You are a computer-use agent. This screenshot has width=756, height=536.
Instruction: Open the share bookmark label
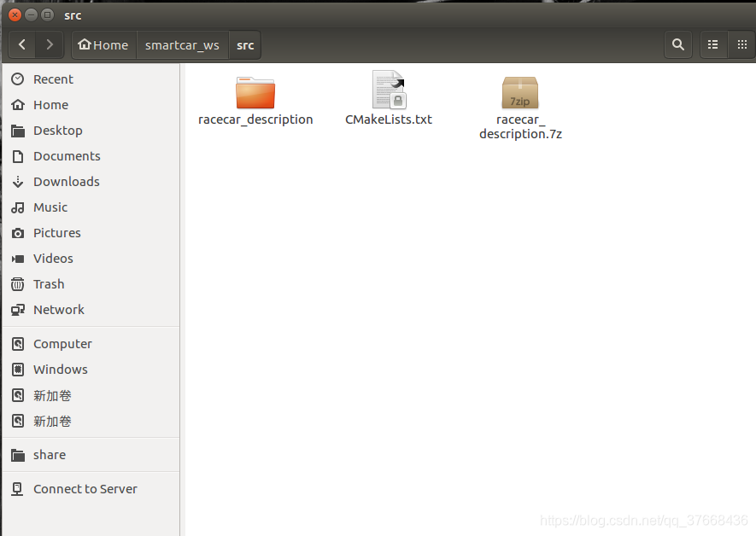[50, 455]
